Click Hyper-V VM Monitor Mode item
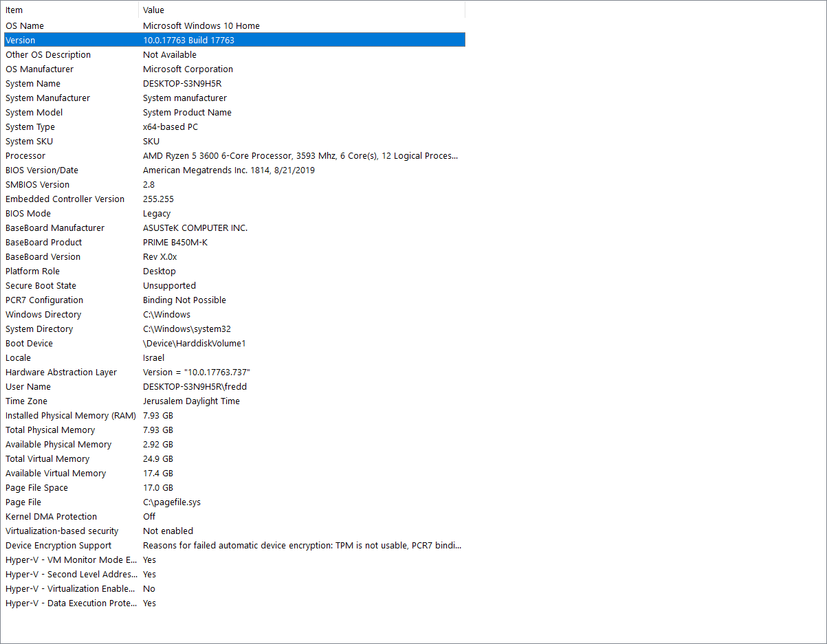This screenshot has width=827, height=644. click(x=71, y=560)
